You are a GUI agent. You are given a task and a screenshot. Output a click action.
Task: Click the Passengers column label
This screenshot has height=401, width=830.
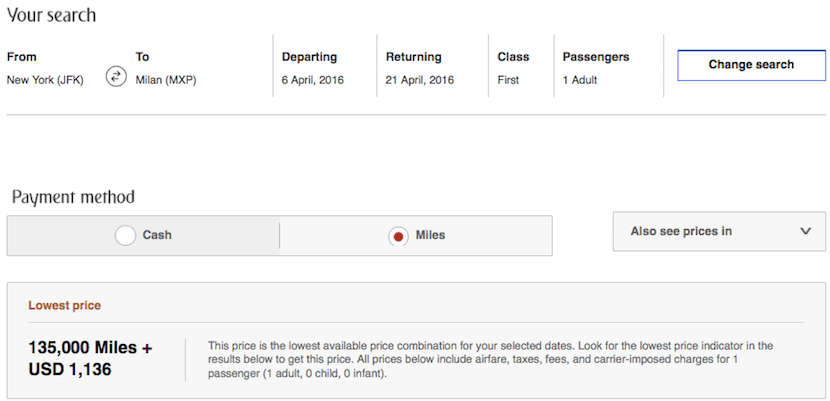tap(596, 57)
